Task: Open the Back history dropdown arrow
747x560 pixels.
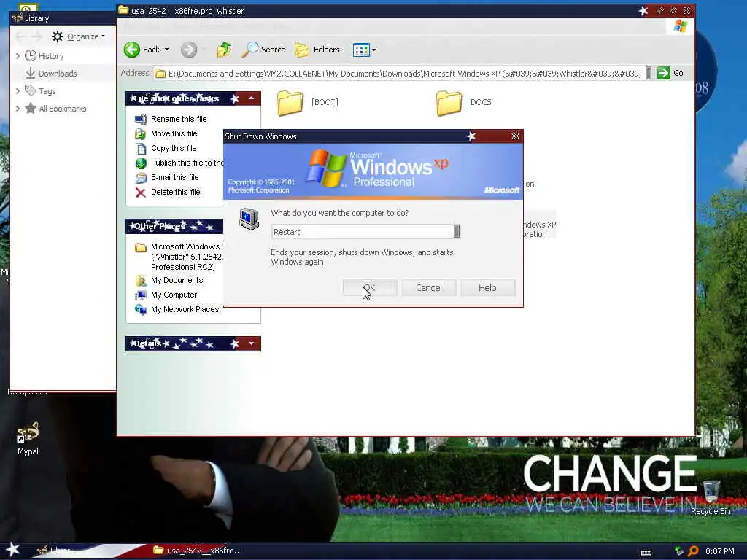Action: [167, 50]
